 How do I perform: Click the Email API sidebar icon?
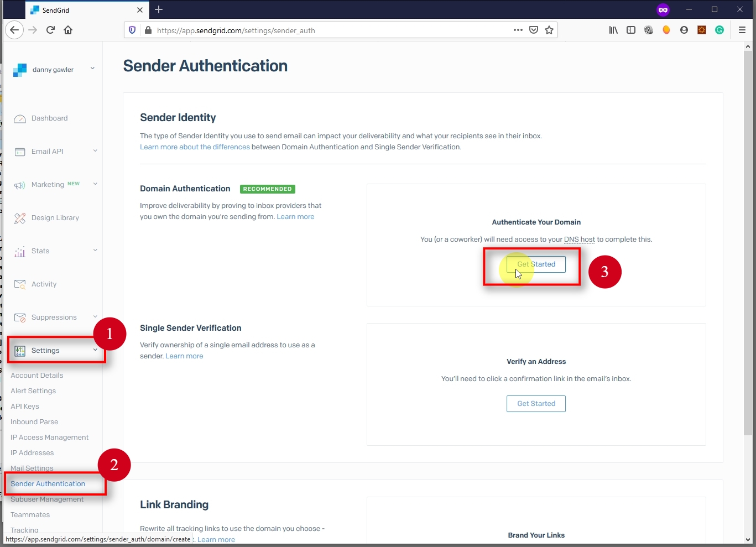point(19,151)
